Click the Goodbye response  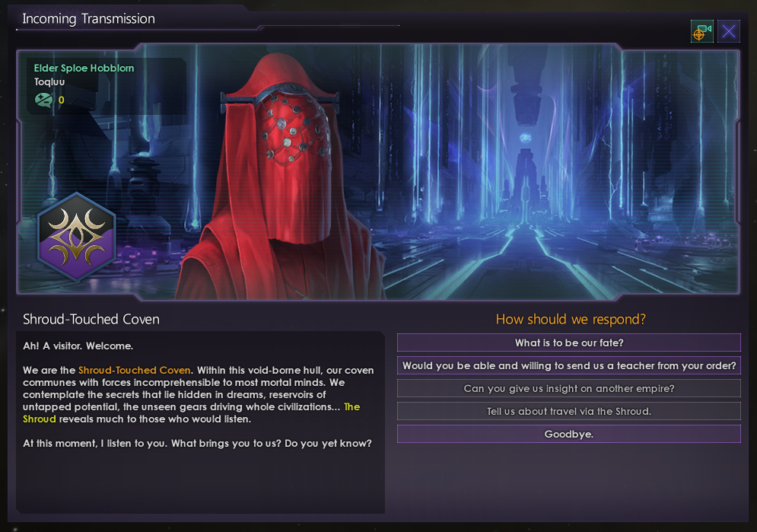(569, 434)
